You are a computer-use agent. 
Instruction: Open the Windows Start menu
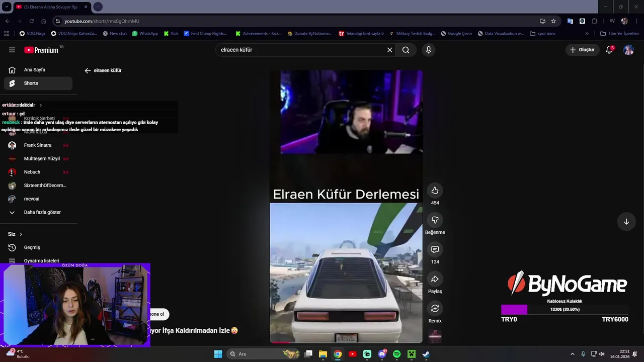(218, 354)
